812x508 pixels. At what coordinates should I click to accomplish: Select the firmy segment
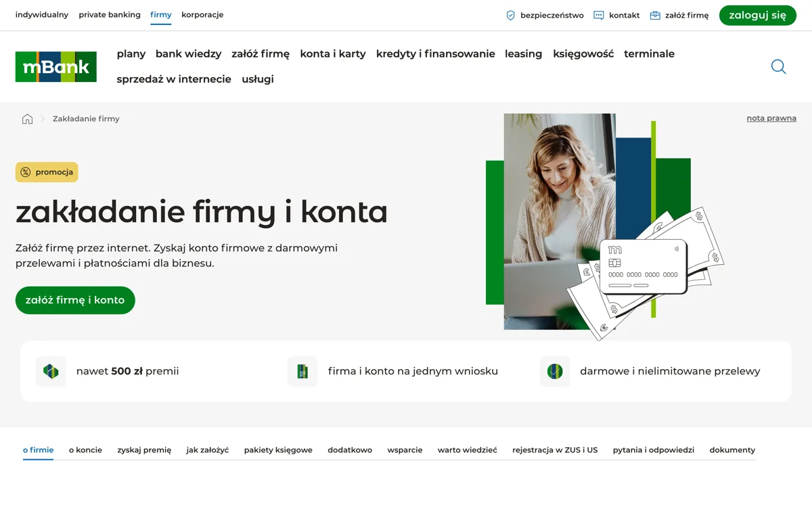coord(161,15)
